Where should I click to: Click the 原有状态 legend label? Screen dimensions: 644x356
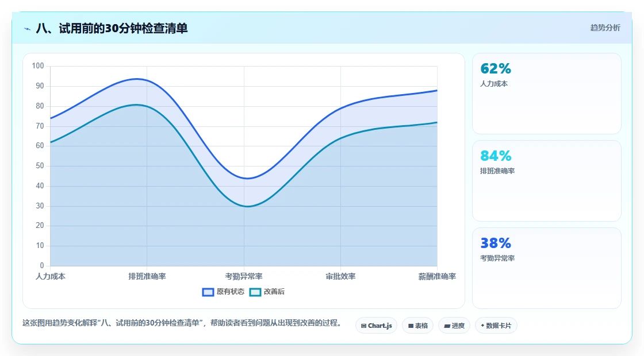coord(231,292)
